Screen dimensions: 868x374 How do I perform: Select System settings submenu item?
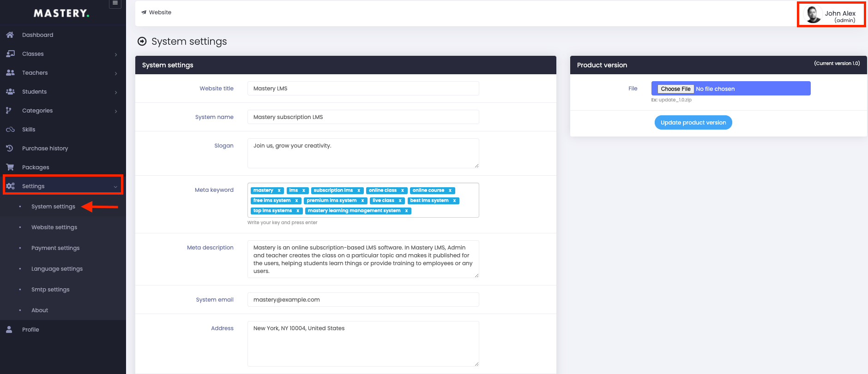click(53, 206)
